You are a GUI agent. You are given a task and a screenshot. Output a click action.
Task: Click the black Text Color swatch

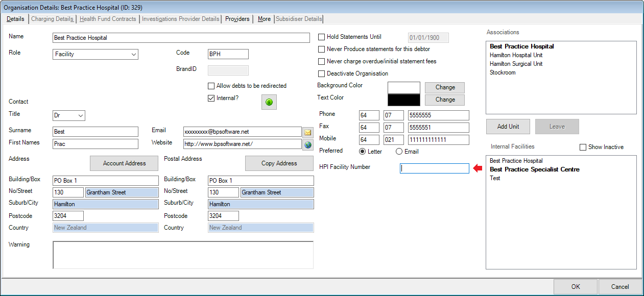[x=404, y=100]
